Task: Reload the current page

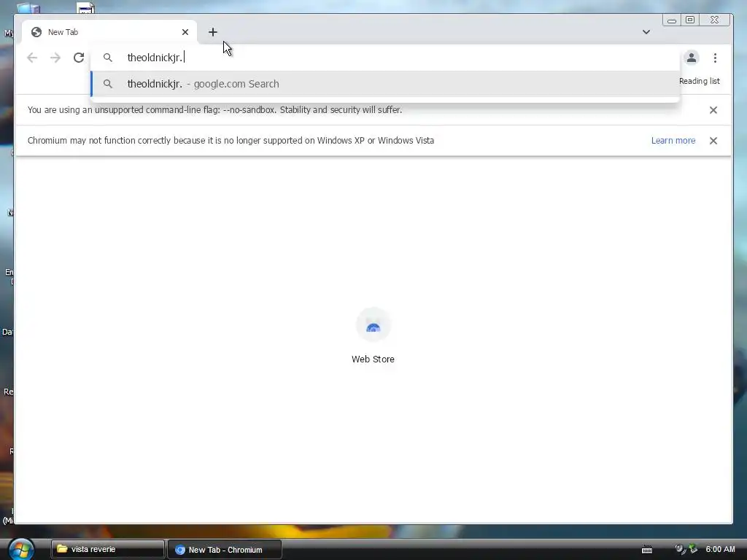Action: coord(79,58)
